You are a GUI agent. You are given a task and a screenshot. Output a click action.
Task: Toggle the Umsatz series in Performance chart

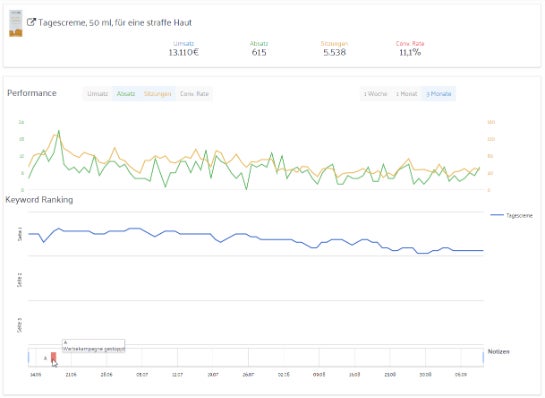pos(98,94)
